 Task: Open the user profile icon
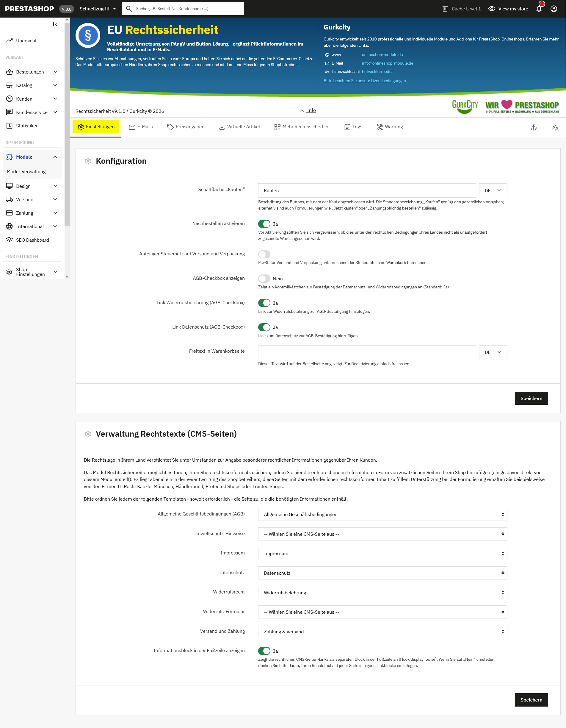pos(554,9)
